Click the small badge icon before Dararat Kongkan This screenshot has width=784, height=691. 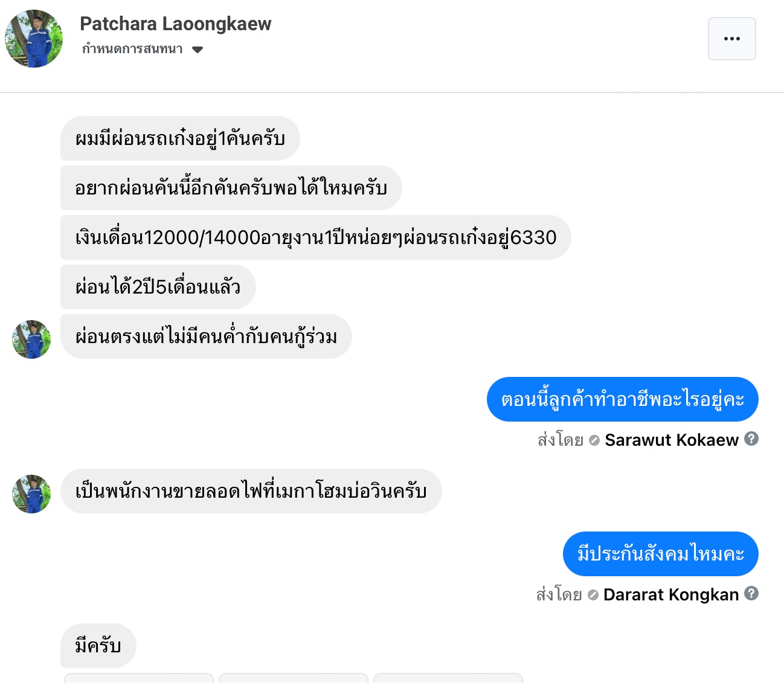point(593,595)
